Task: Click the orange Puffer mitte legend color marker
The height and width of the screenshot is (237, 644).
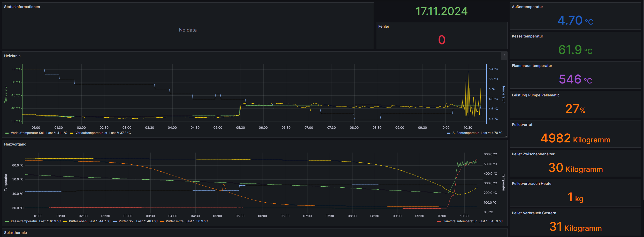Action: [162, 221]
